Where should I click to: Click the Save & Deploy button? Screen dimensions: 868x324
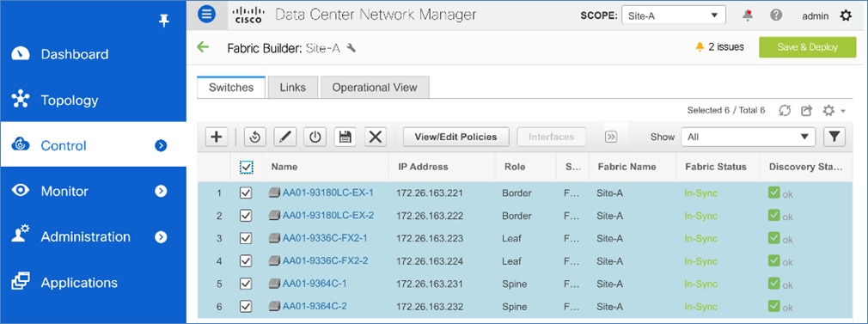[807, 47]
